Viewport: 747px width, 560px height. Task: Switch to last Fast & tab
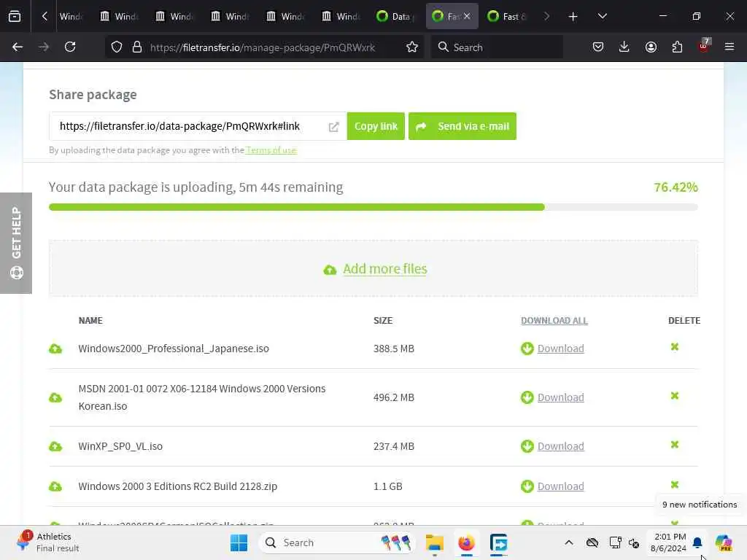click(506, 16)
